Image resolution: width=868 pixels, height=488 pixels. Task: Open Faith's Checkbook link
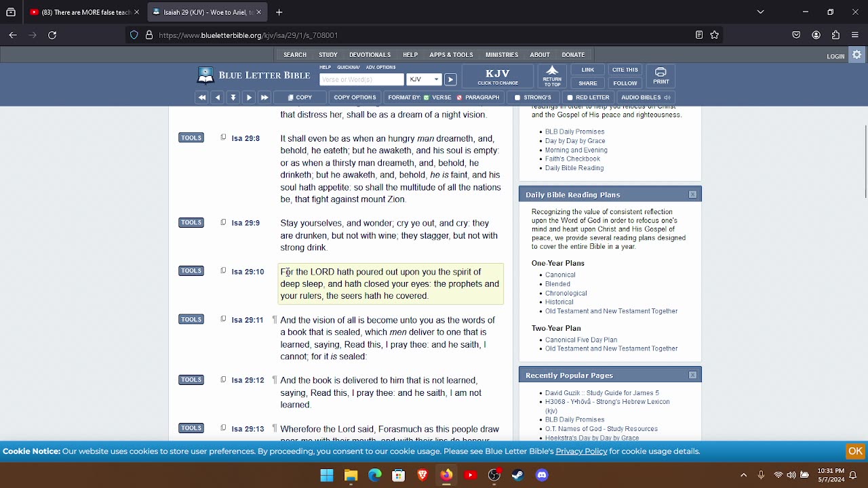572,159
